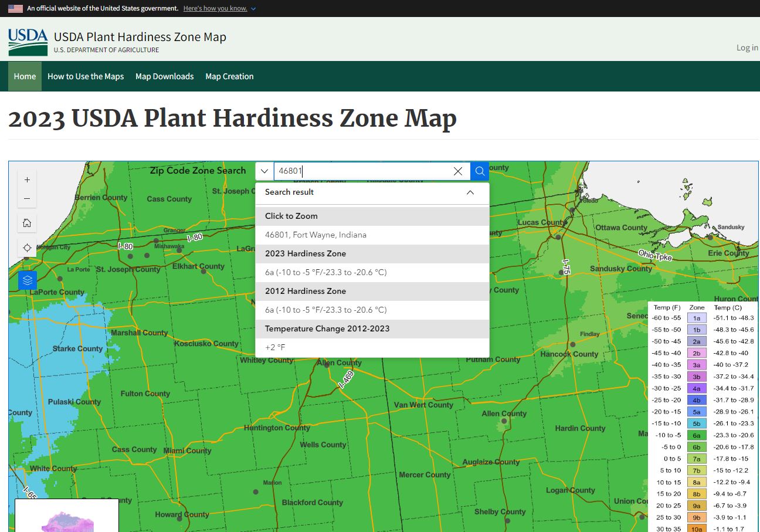Click the US flag icon
This screenshot has height=532, width=760.
click(x=15, y=9)
